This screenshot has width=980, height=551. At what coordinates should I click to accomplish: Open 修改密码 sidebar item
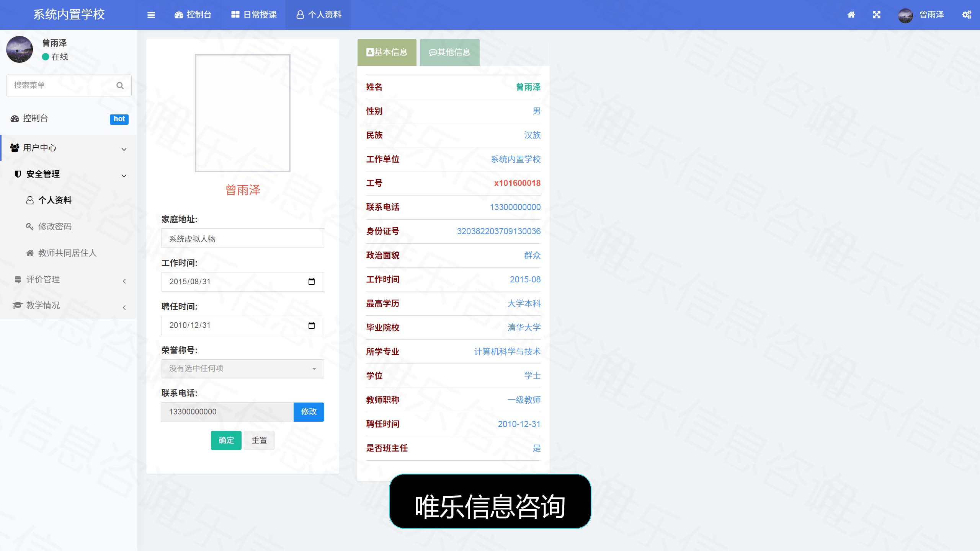coord(69,227)
